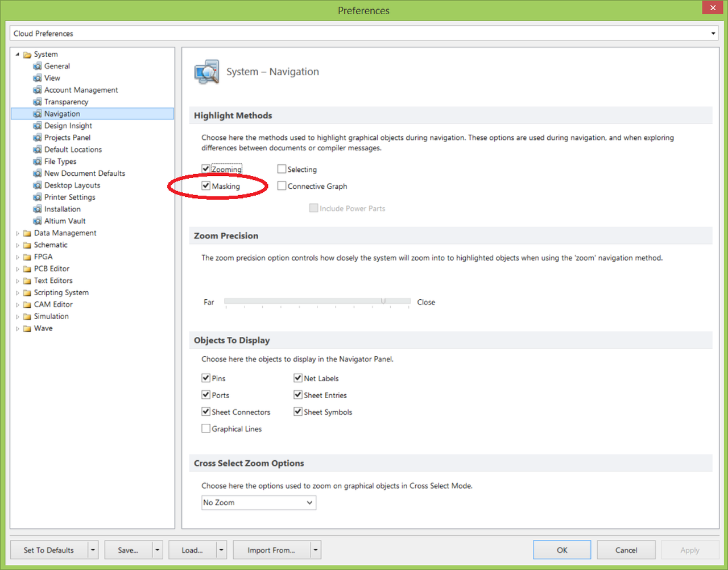Click the Transparency page icon

coord(38,102)
